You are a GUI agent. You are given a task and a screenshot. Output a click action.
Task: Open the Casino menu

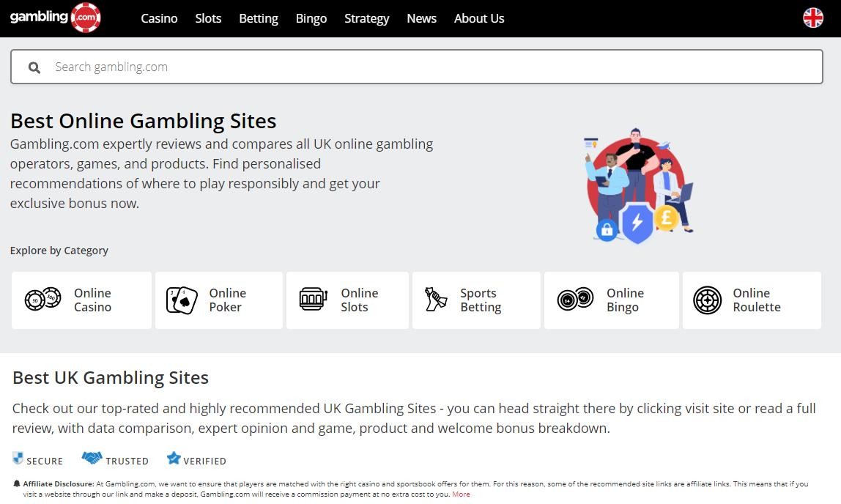(159, 18)
